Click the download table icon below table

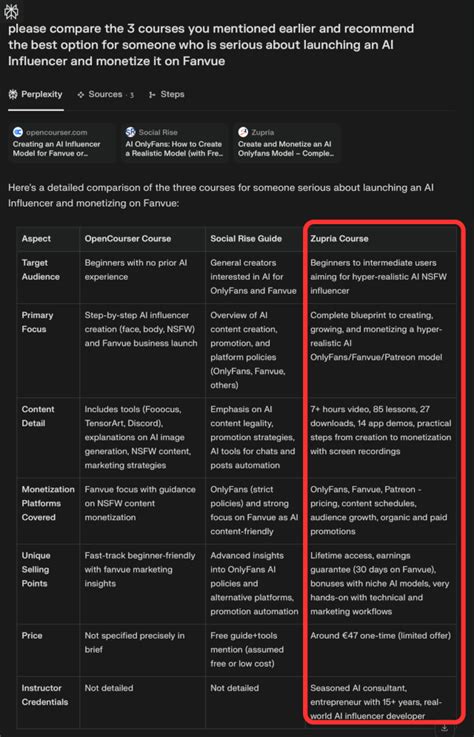(x=445, y=728)
